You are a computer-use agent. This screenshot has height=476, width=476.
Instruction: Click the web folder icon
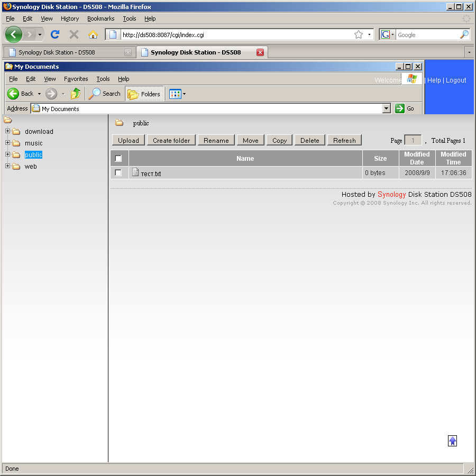coord(16,167)
